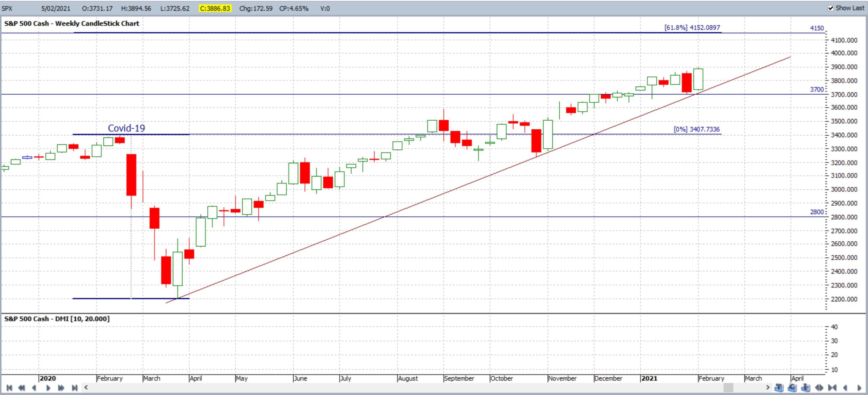Step chart back one bar in left navigation
This screenshot has width=868, height=395.
coord(34,388)
